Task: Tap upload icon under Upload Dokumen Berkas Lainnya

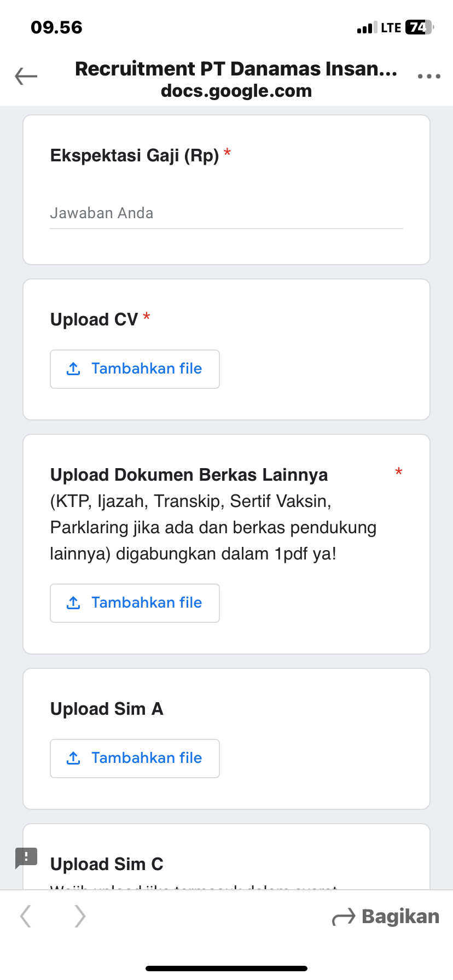Action: 73,603
